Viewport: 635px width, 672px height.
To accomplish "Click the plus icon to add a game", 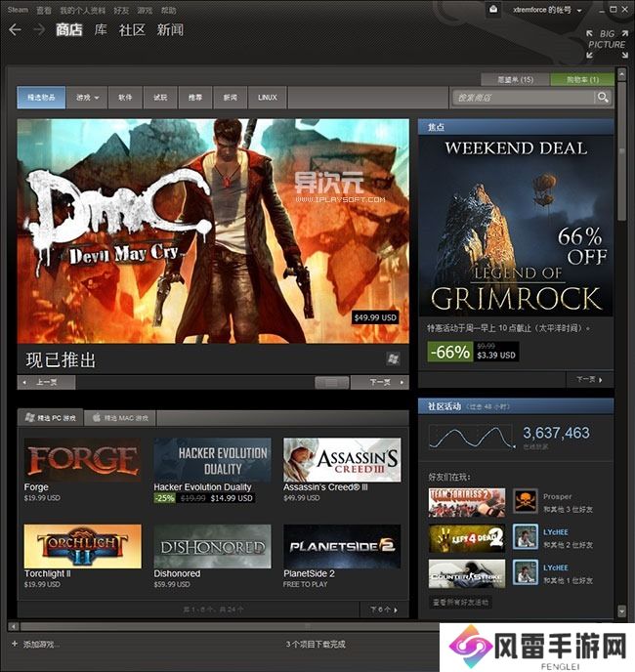I will pyautogui.click(x=15, y=644).
